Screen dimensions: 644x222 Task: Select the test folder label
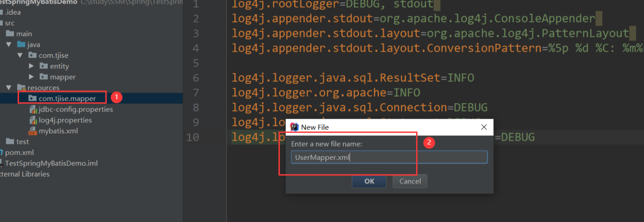(x=22, y=141)
